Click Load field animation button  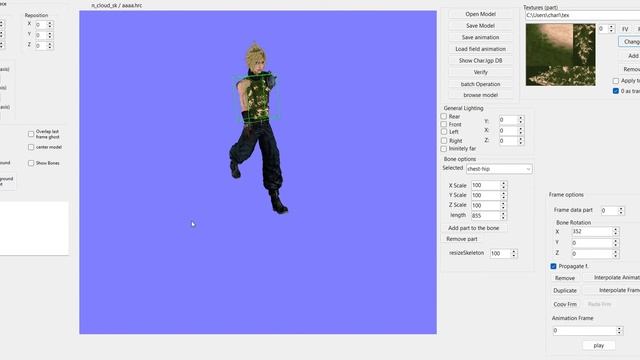tap(480, 49)
